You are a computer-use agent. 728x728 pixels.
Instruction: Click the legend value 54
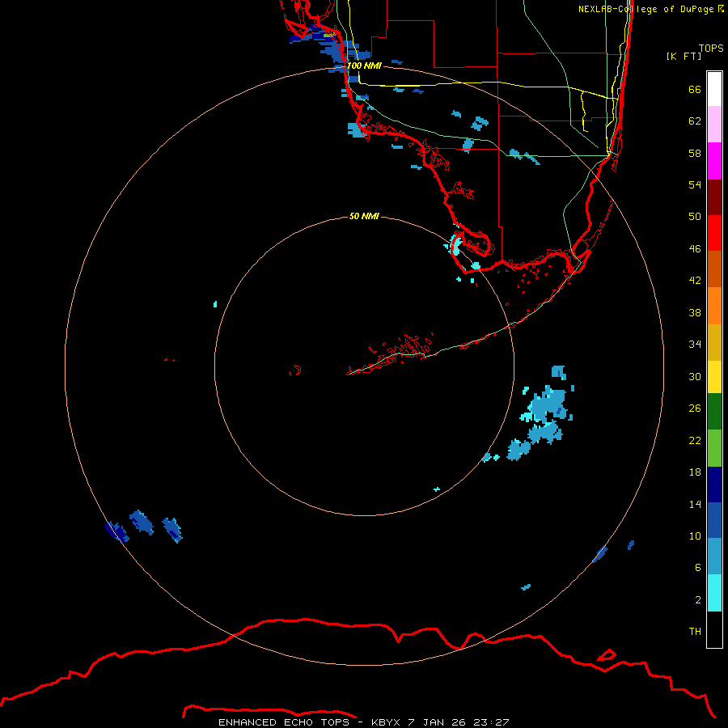(695, 184)
